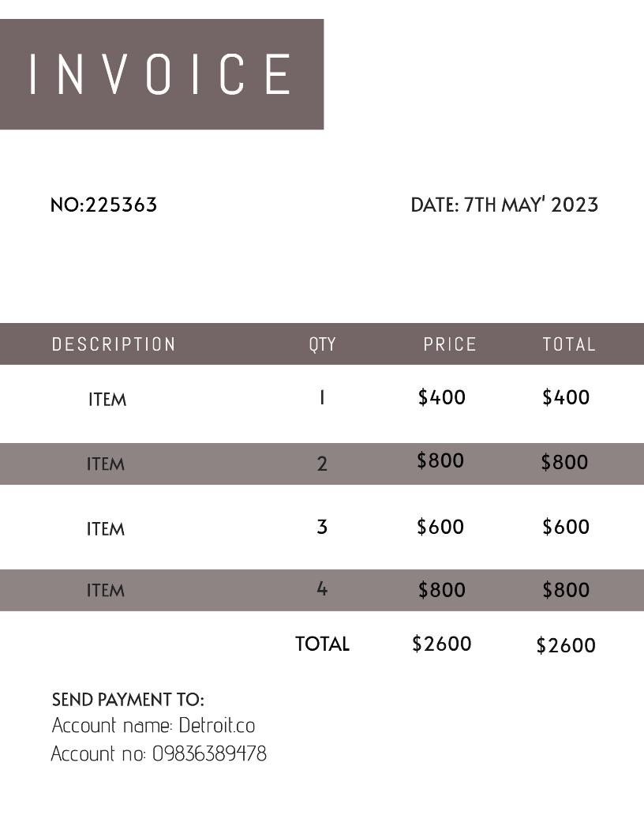This screenshot has height=834, width=644.
Task: Click the TOTAL column header
Action: [x=569, y=344]
